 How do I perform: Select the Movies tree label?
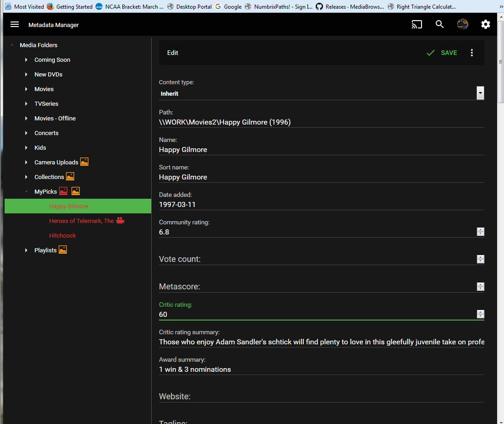tap(44, 89)
